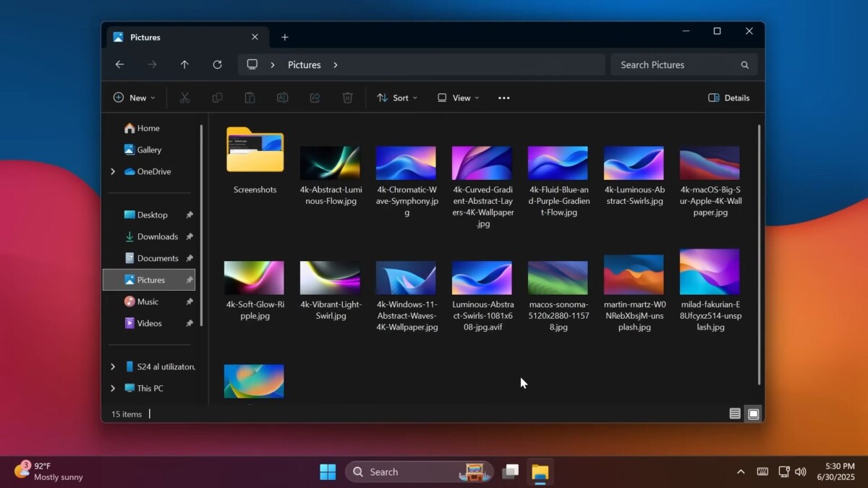Click the Back navigation arrow
The height and width of the screenshot is (488, 868).
tap(120, 65)
